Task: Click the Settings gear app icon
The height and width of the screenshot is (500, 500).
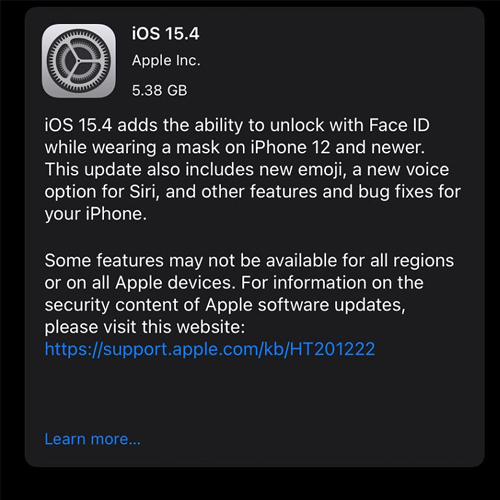Action: pyautogui.click(x=79, y=61)
